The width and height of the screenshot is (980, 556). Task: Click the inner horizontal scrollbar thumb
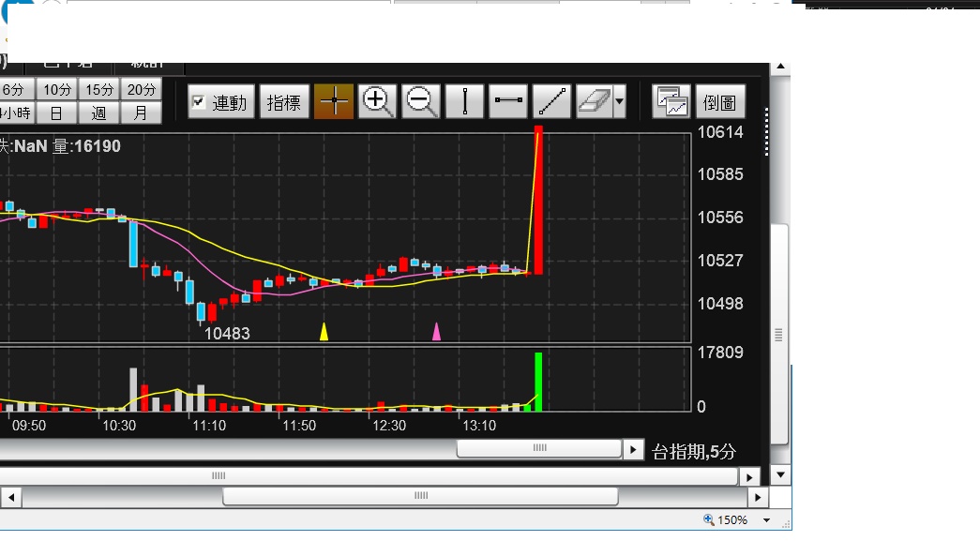point(369,476)
